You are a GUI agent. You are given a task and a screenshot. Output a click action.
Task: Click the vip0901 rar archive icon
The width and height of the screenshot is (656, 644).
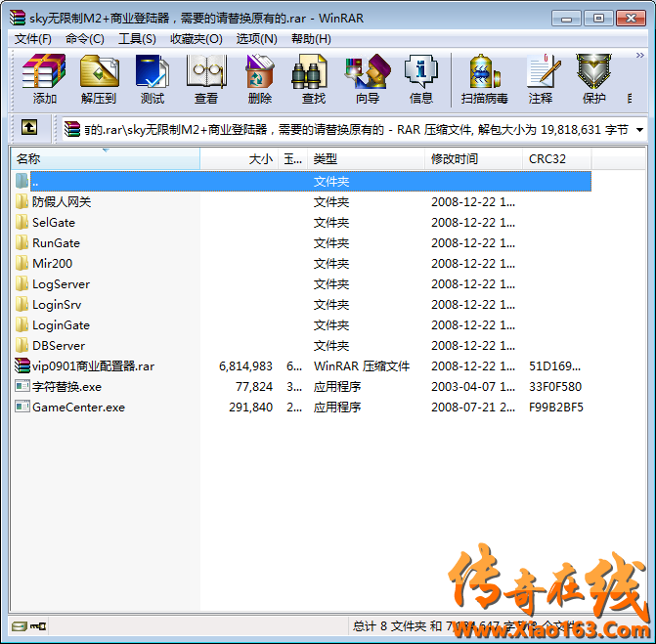coord(22,365)
